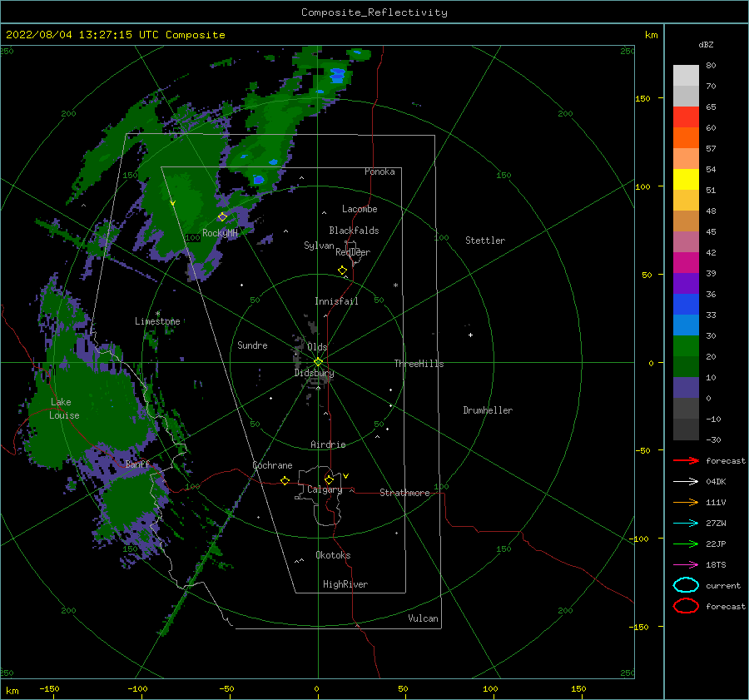Click the RockyMH label
This screenshot has width=749, height=700.
tap(220, 233)
